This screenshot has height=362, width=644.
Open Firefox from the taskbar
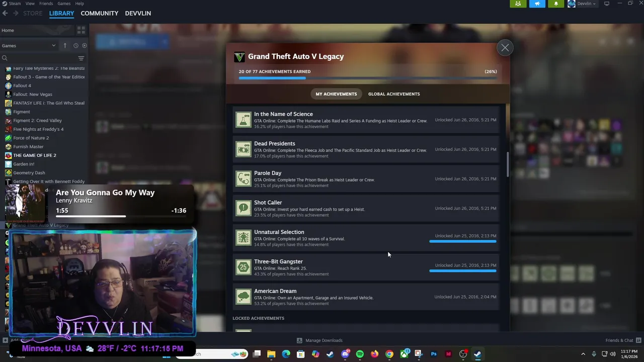coord(374,354)
